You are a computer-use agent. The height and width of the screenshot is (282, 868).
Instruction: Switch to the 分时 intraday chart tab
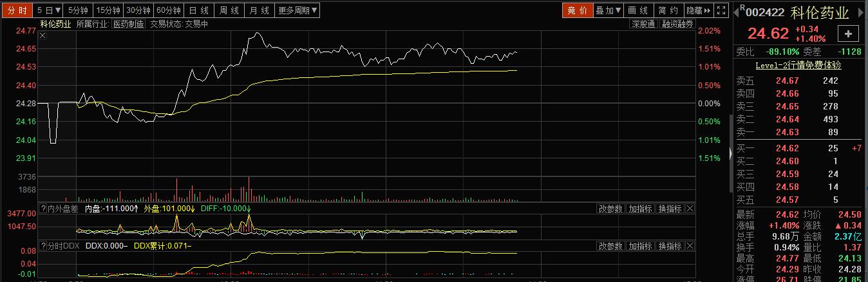(x=17, y=10)
